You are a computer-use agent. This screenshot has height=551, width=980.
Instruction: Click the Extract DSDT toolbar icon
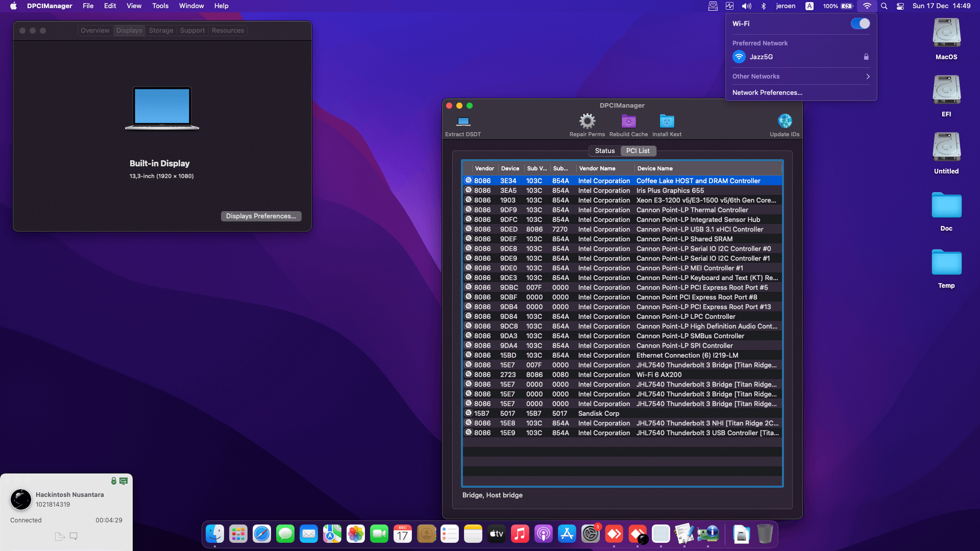point(463,124)
